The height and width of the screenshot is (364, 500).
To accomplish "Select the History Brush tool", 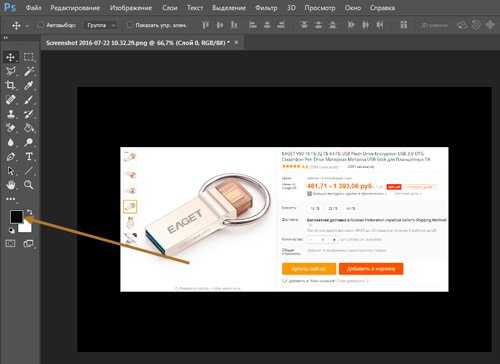I will [x=29, y=114].
